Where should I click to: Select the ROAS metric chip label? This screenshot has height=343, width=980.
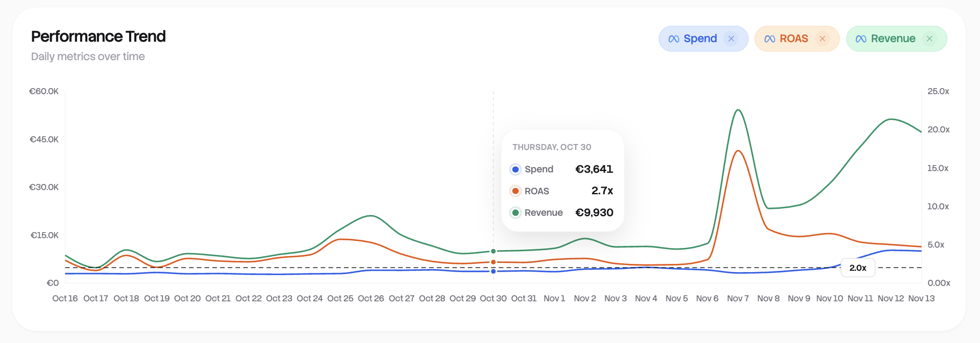point(794,39)
